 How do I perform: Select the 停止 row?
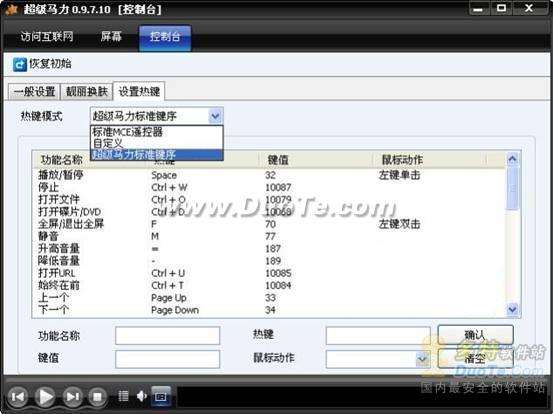[x=269, y=187]
